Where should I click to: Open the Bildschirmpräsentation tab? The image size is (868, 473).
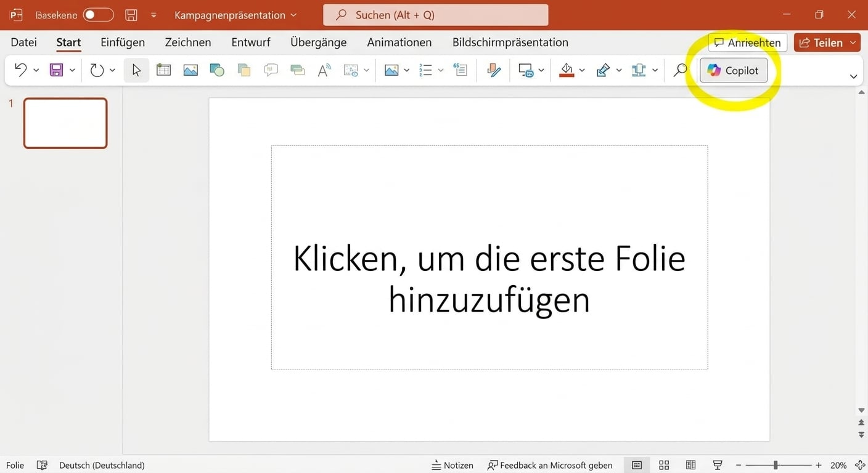pos(510,42)
